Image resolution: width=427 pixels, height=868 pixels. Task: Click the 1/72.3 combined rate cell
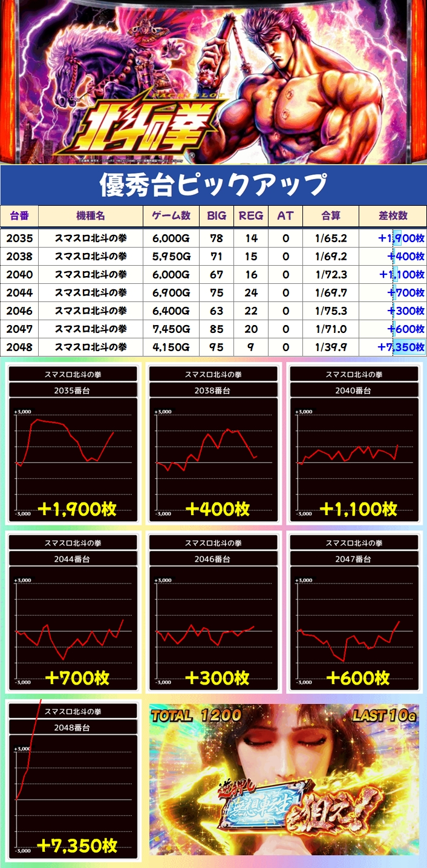(331, 275)
